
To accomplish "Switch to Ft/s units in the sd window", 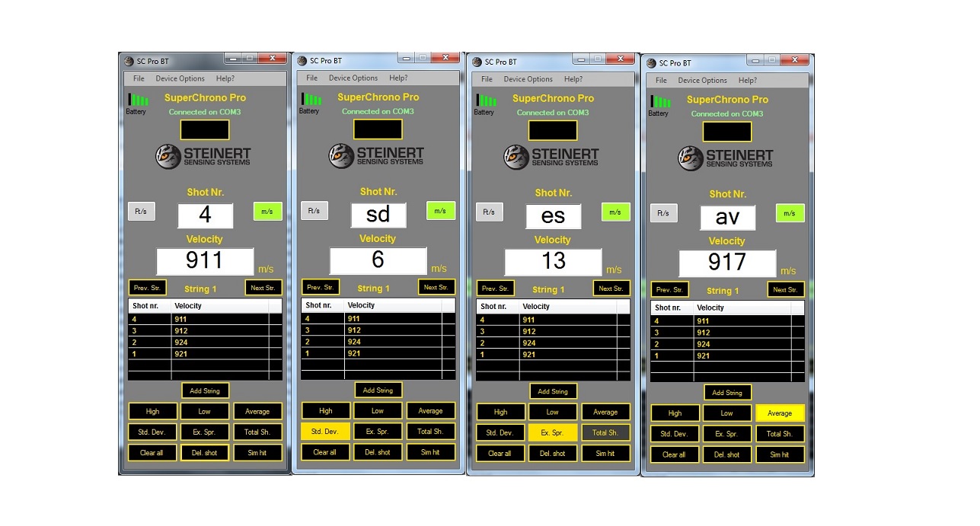I will (314, 210).
